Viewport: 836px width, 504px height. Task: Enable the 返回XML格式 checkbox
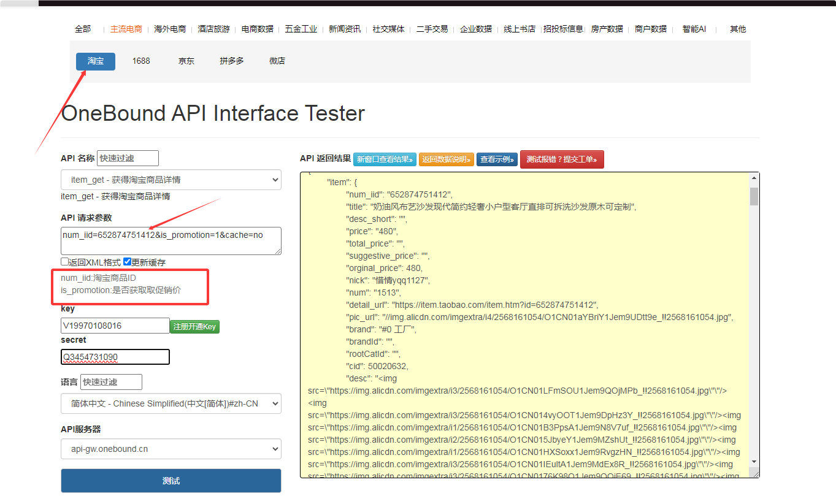pos(65,262)
